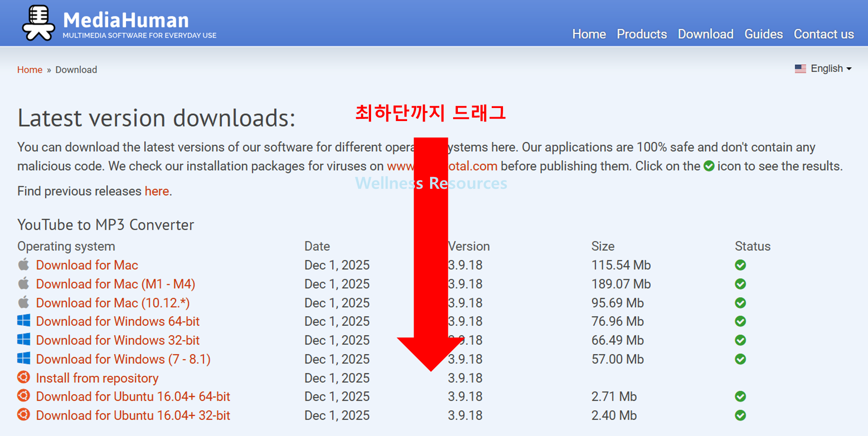Click the 'MULTIMEDIA SOFTWARE FOR EVERYDAY USE' tagline

(139, 36)
